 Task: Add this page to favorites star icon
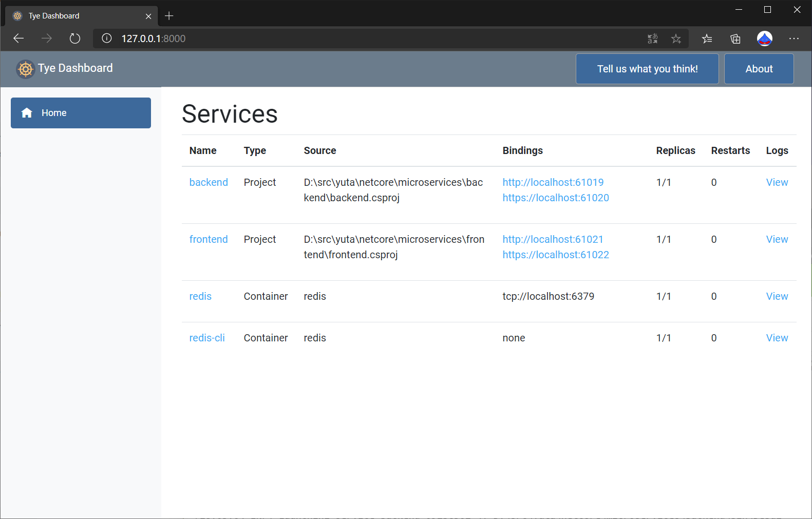(676, 39)
